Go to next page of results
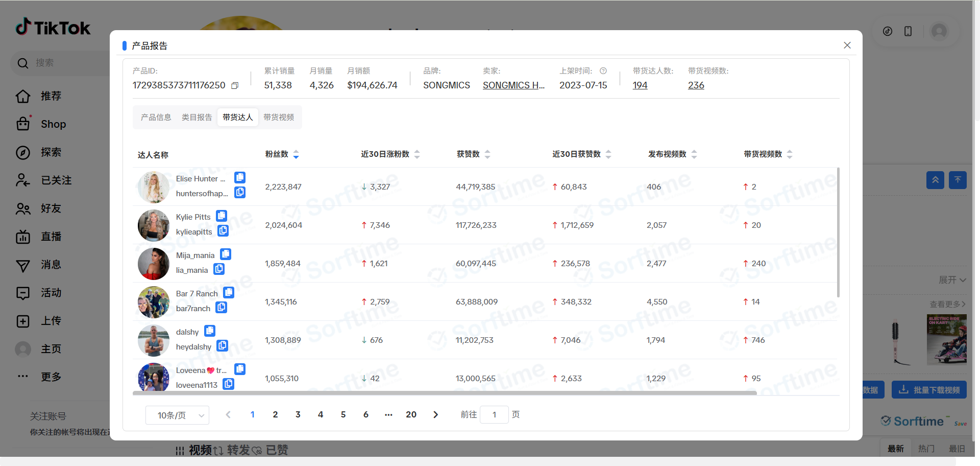 pos(435,415)
